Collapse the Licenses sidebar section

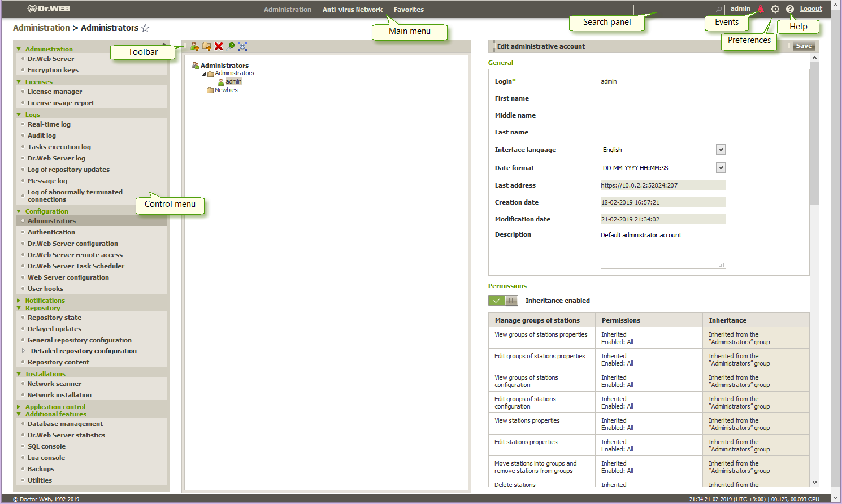click(19, 82)
